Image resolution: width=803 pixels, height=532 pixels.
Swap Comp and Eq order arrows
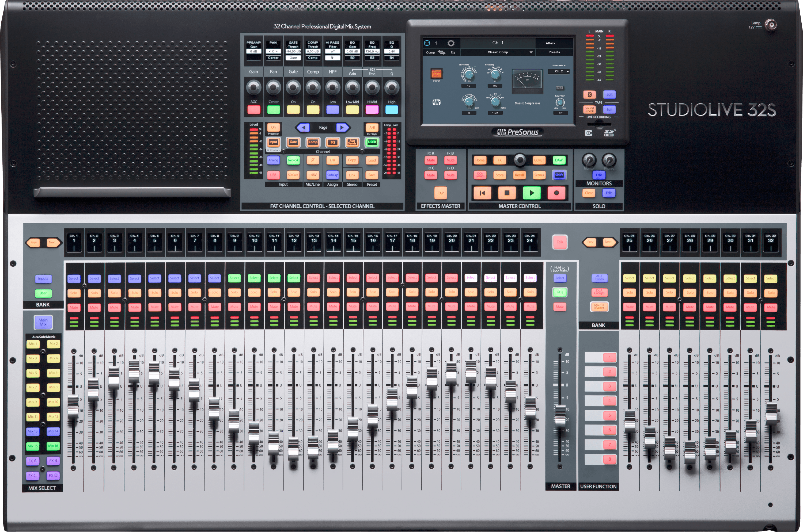point(442,52)
